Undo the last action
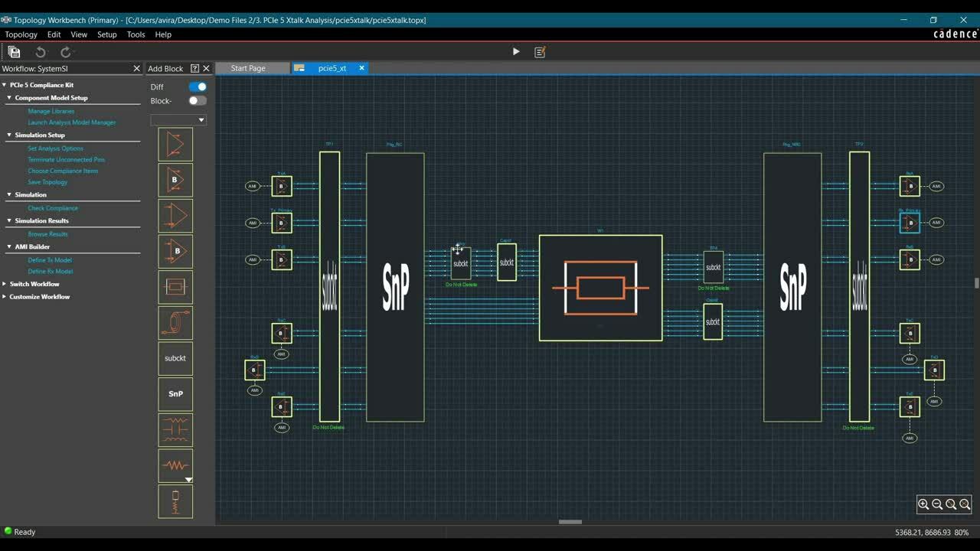 [41, 52]
